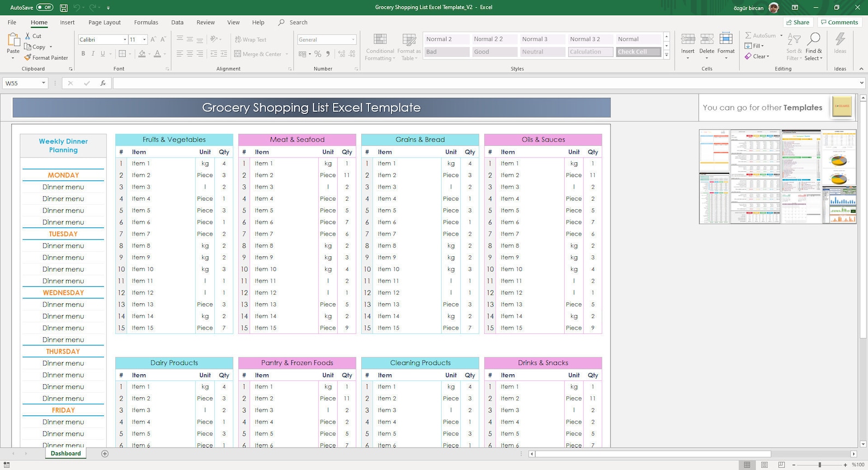Click Merge & Center
Screen dimensions: 868x470
click(x=258, y=54)
